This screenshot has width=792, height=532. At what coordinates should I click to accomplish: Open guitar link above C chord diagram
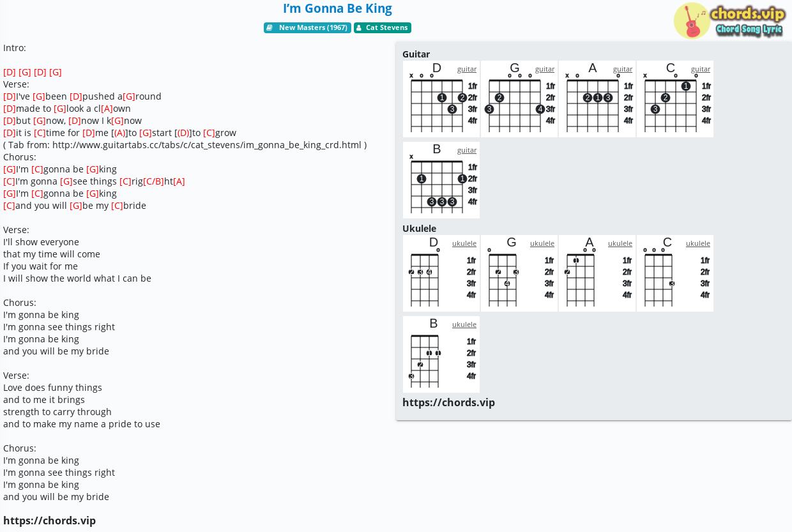tap(701, 69)
